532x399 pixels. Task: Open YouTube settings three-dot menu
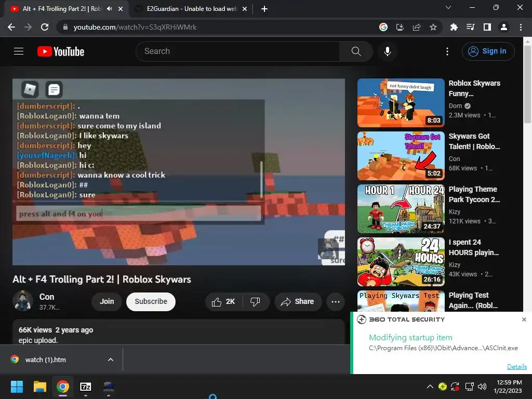click(x=447, y=51)
